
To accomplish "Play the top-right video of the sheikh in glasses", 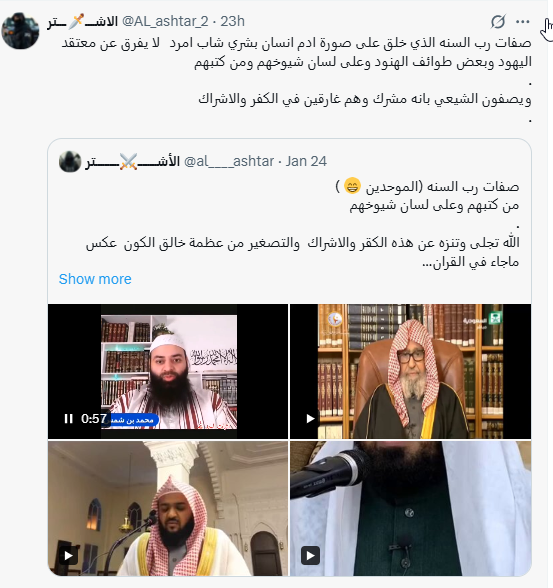I will tap(310, 418).
